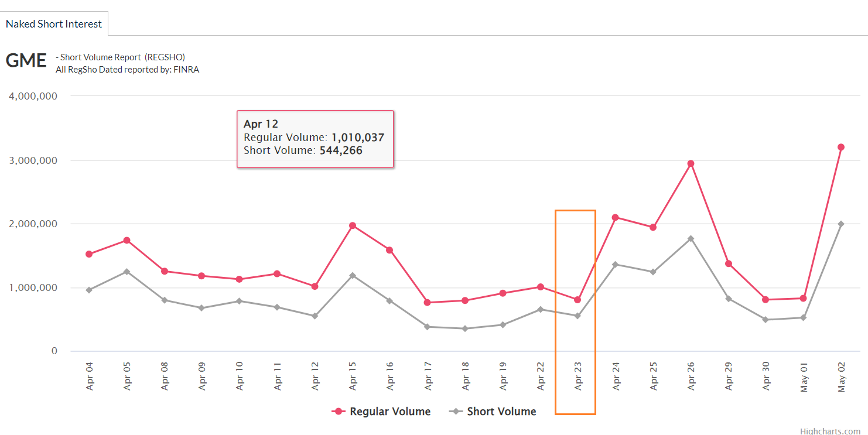Click Short Volume diamond for Apr 11
868x435 pixels.
(277, 307)
